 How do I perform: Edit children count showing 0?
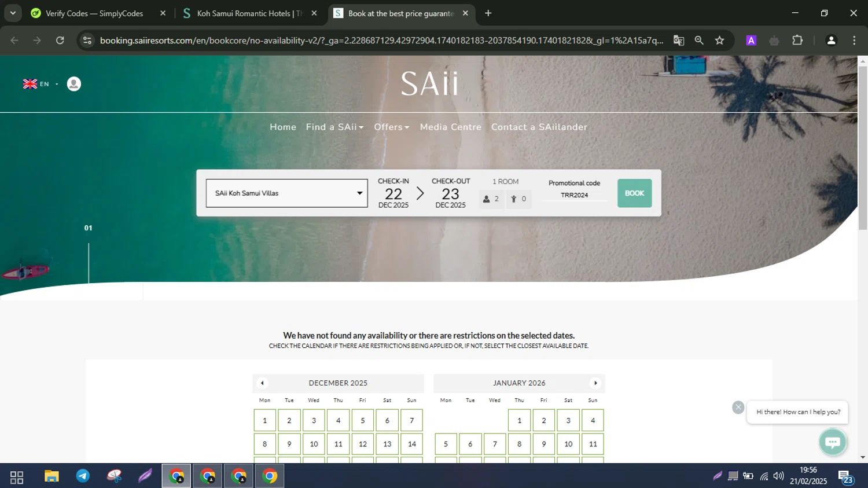pyautogui.click(x=518, y=199)
